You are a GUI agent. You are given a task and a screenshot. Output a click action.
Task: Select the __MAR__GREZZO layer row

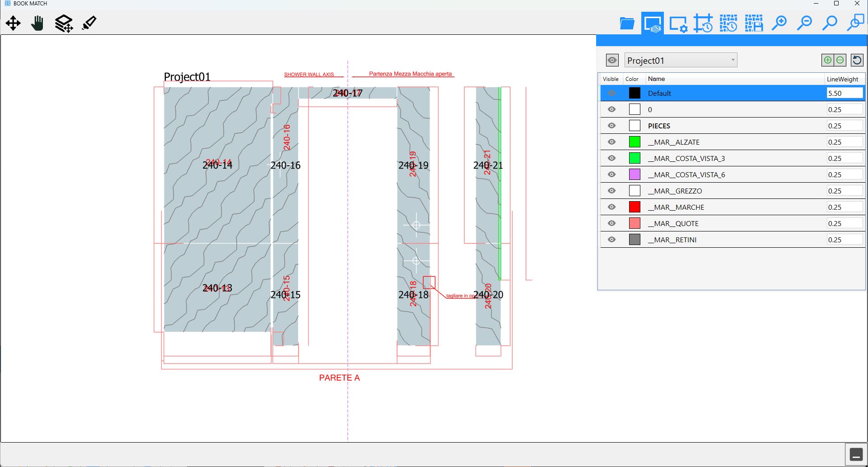[733, 191]
